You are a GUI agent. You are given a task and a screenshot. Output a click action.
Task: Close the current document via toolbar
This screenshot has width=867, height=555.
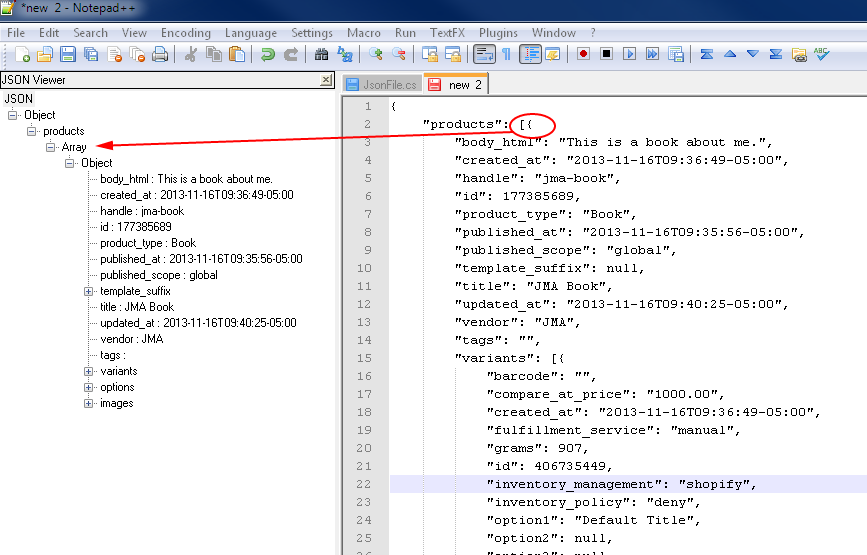click(x=114, y=54)
